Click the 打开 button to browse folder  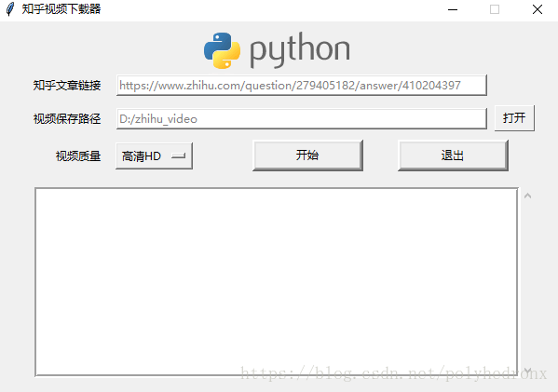[x=514, y=118]
